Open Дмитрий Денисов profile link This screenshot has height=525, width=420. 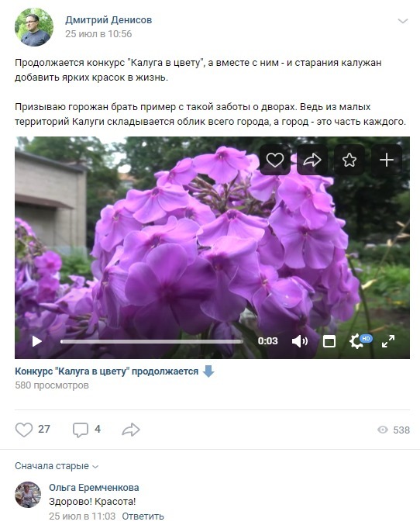pos(108,19)
